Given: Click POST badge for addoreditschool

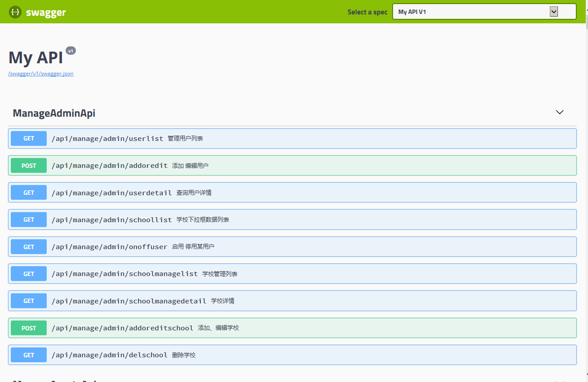Looking at the screenshot, I should pyautogui.click(x=29, y=328).
